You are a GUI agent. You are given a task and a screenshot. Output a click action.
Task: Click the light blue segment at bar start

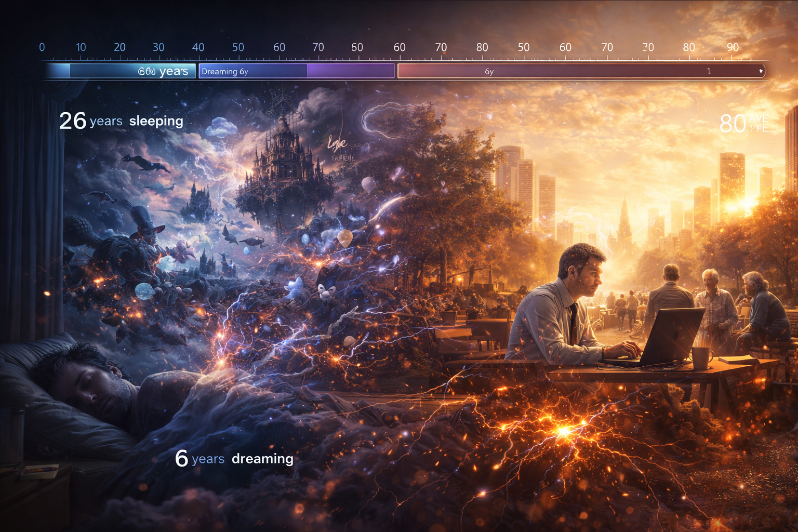coord(58,71)
